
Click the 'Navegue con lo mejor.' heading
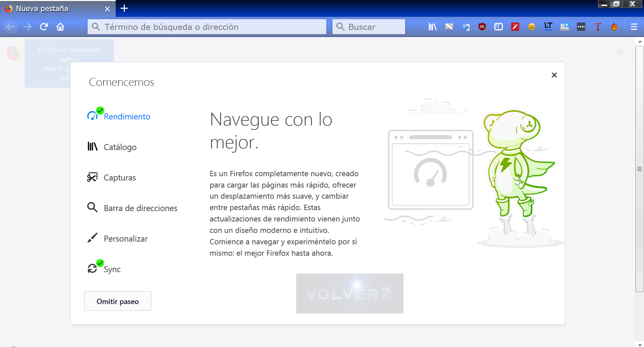[x=271, y=131]
